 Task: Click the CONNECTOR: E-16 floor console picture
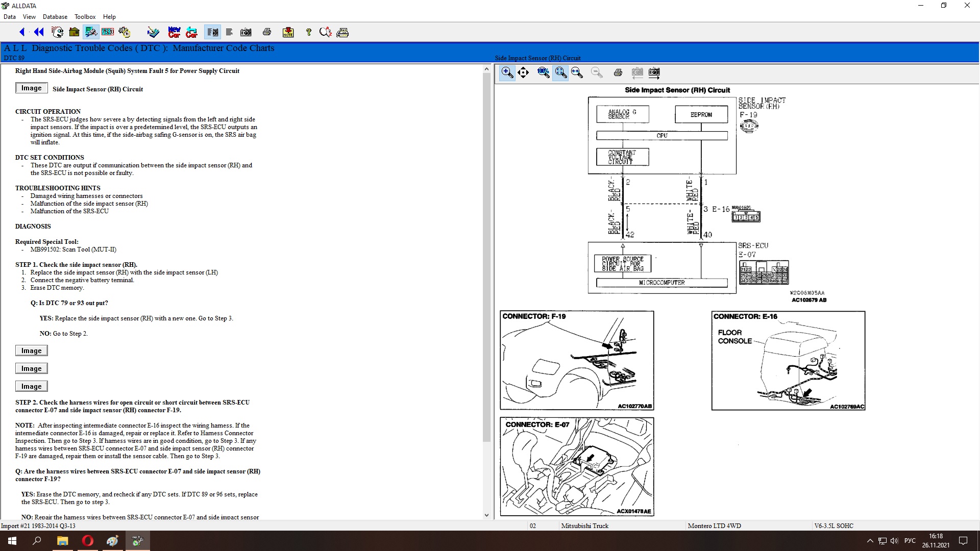(788, 361)
